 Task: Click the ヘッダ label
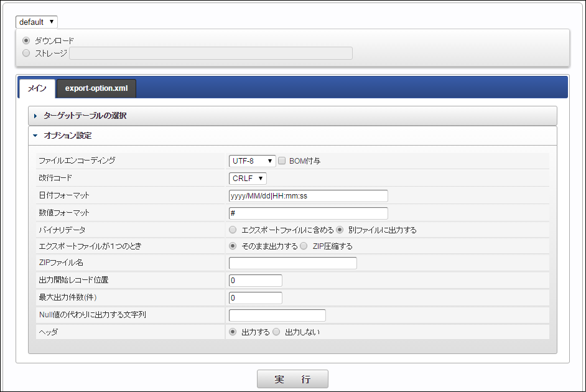coord(49,332)
